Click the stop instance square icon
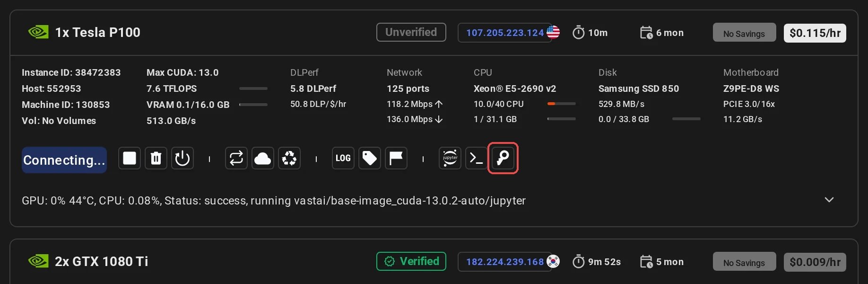 [x=130, y=158]
